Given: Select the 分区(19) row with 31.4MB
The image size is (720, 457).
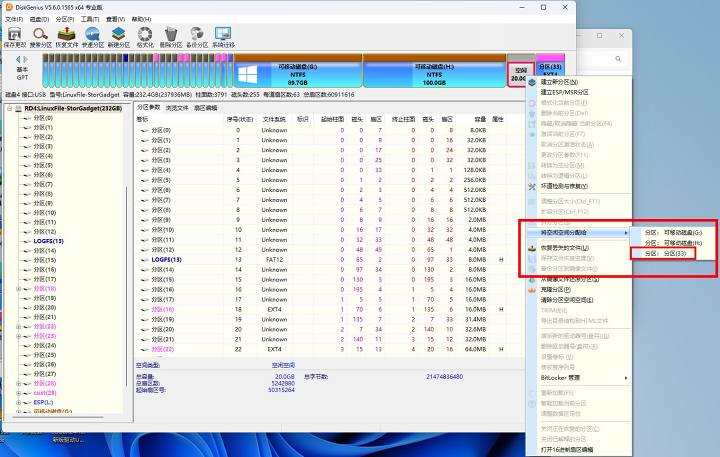Looking at the screenshot, I should (x=328, y=319).
